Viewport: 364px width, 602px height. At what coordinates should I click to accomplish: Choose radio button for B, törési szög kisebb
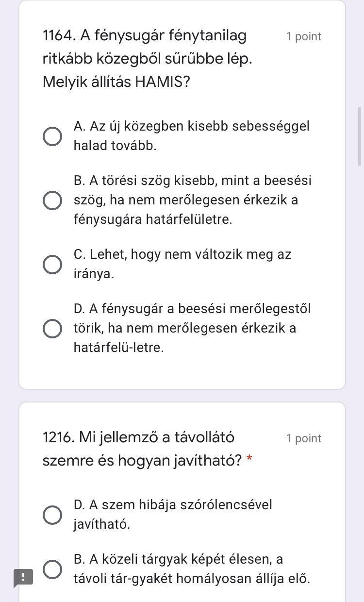(x=52, y=201)
